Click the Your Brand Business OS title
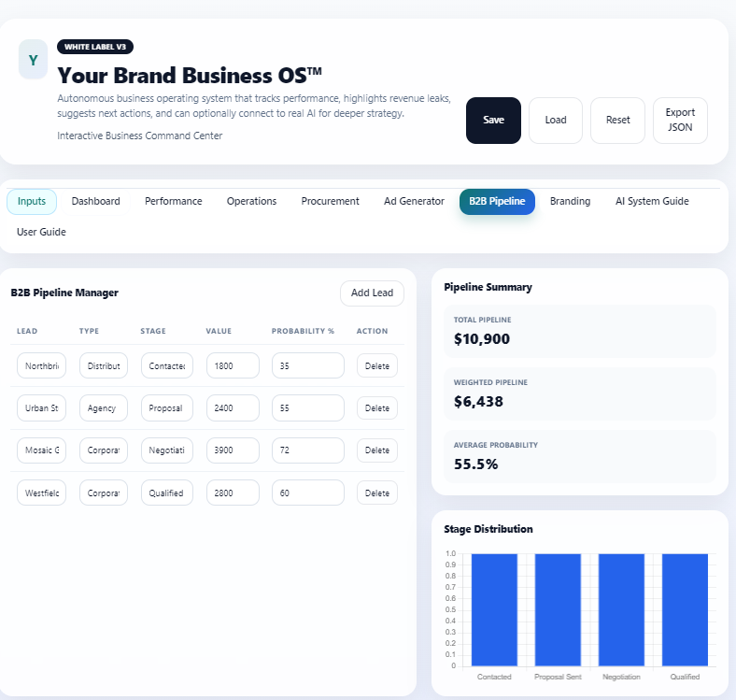 point(190,76)
